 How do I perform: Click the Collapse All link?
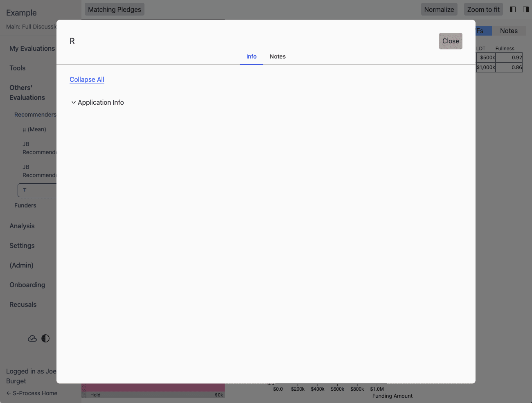[x=87, y=79]
